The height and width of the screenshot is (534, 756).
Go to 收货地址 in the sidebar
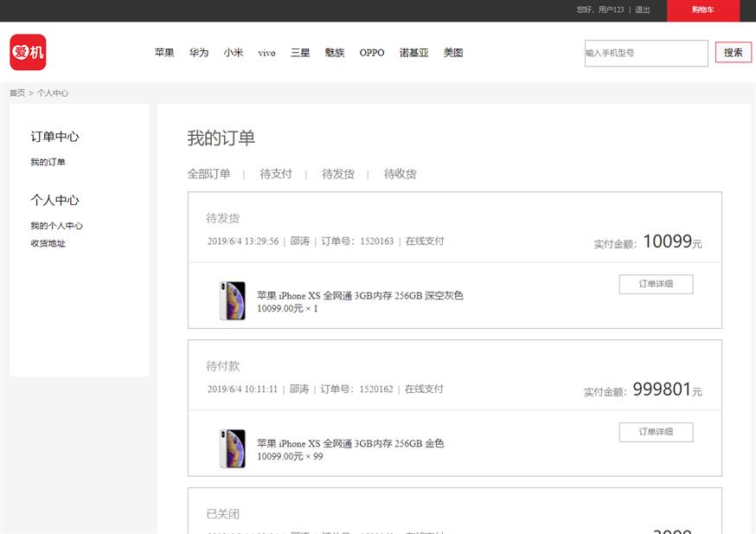[x=48, y=243]
